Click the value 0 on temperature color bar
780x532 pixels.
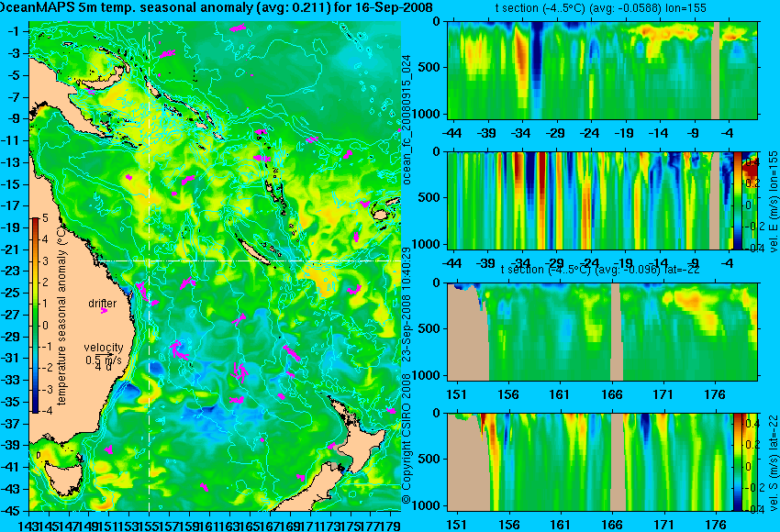tap(45, 326)
